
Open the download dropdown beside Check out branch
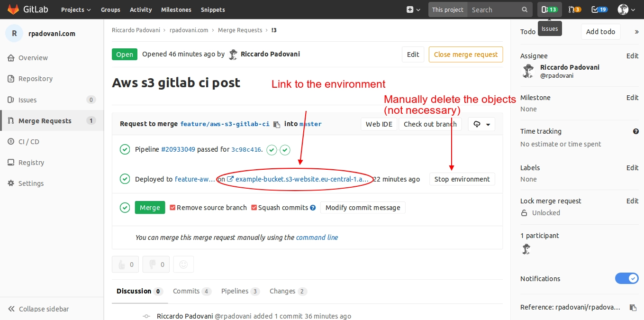click(481, 124)
